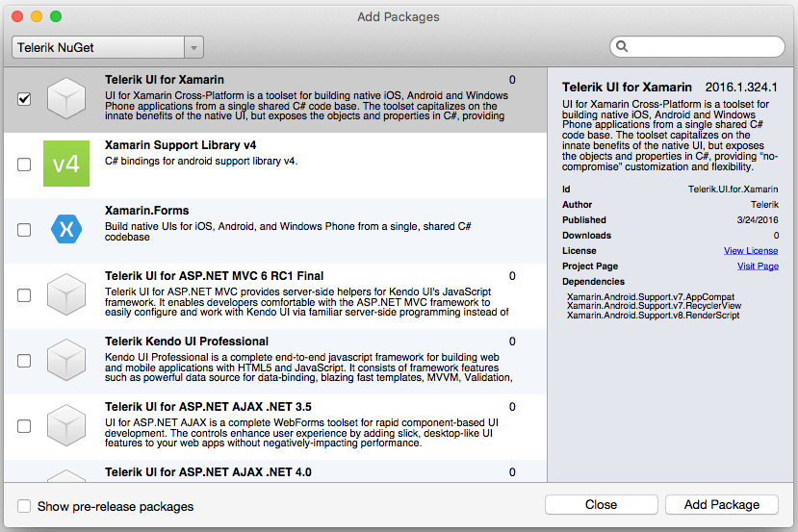This screenshot has height=532, width=798.
Task: Check the Telerik UI for ASP.NET MVC 6 checkbox
Action: (24, 295)
